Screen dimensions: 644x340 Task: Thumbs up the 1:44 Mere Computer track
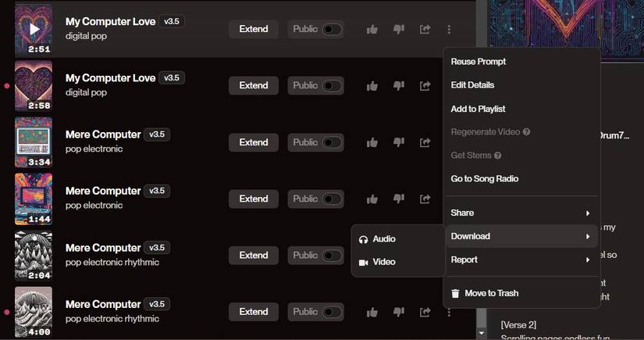(372, 199)
